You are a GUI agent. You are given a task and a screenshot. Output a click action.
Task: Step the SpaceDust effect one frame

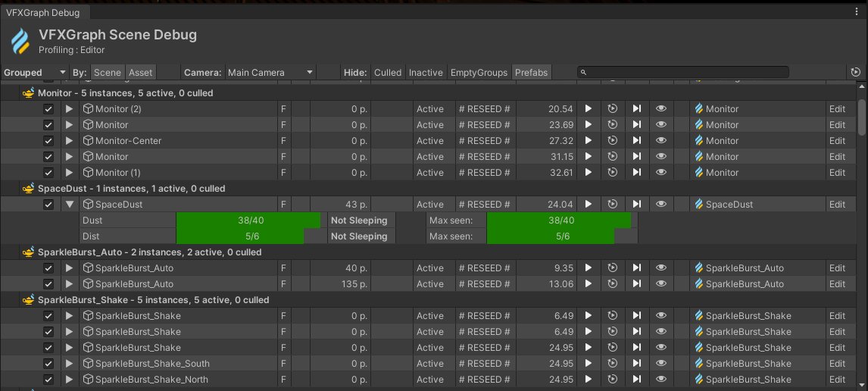636,205
